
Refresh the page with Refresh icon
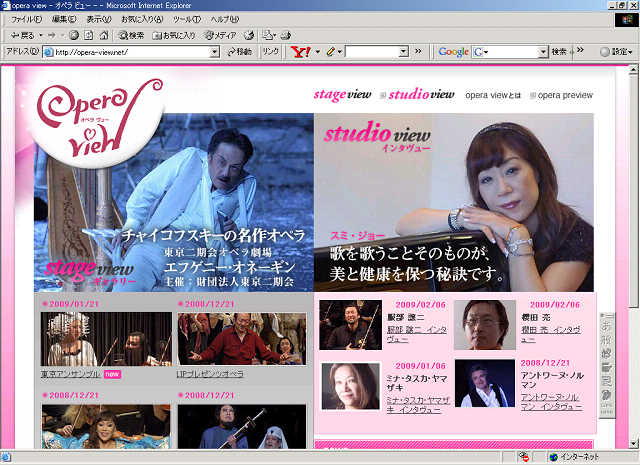(x=88, y=36)
